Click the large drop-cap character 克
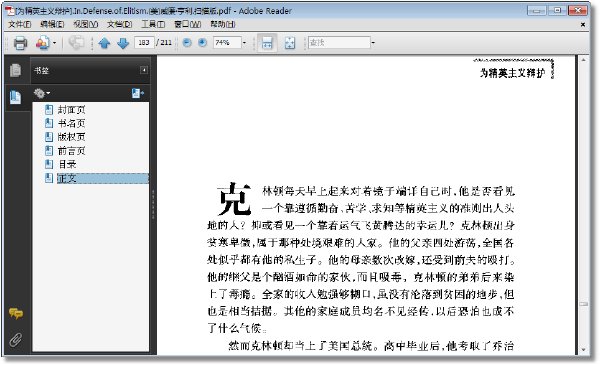 click(x=234, y=199)
